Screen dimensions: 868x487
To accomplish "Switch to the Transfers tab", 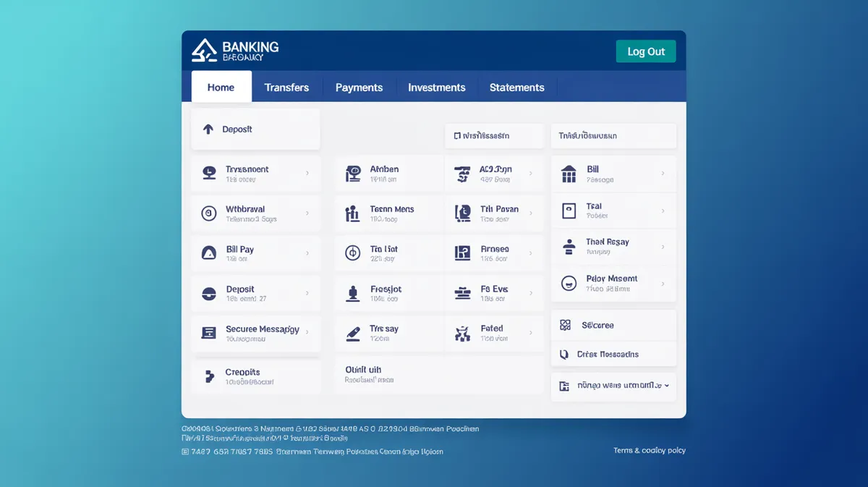I will click(x=286, y=88).
